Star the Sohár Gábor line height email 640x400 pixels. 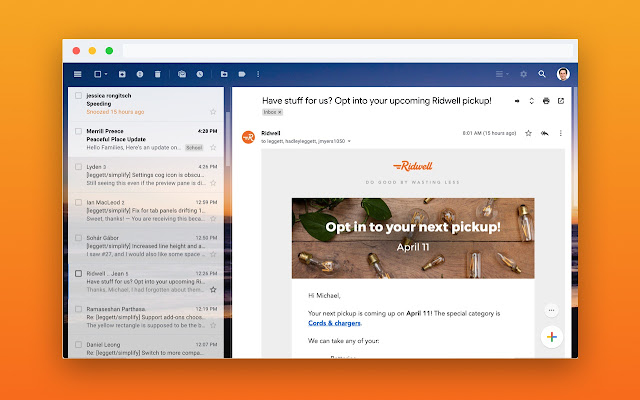tap(213, 254)
